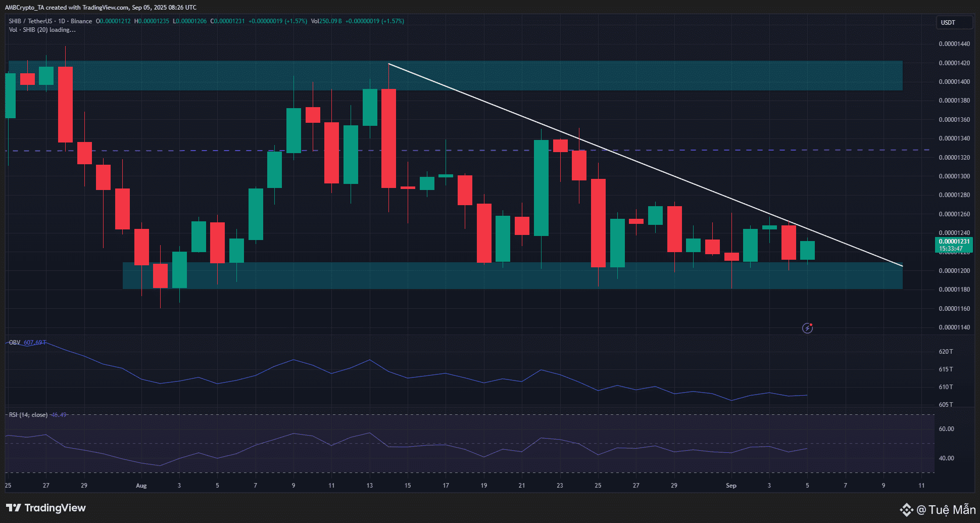This screenshot has width=980, height=523.
Task: Click RSI axis label 60.00
Action: point(946,429)
